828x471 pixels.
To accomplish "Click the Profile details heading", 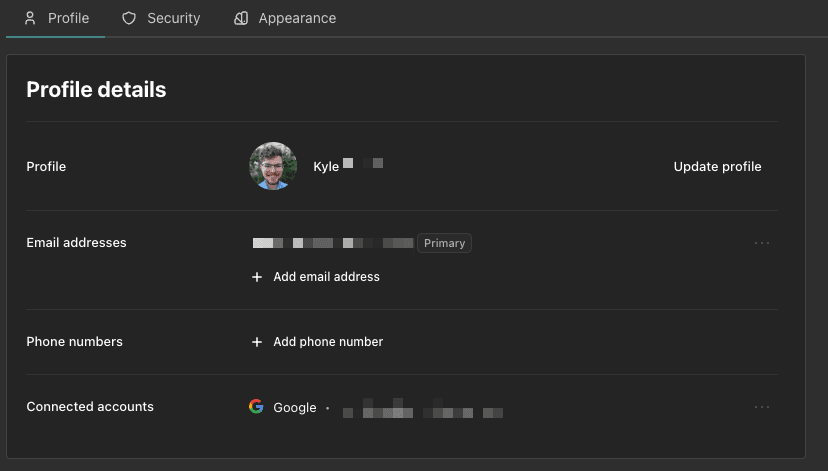I will 96,90.
